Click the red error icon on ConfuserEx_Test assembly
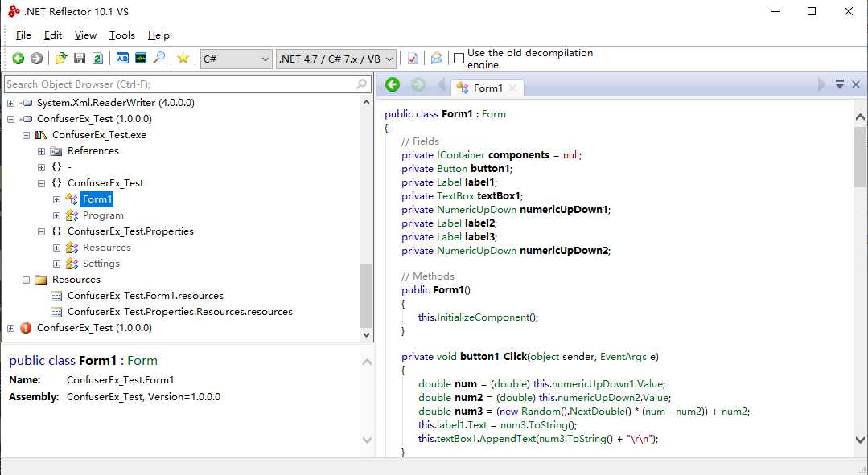Screen dimensions: 868x475 [x=26, y=328]
